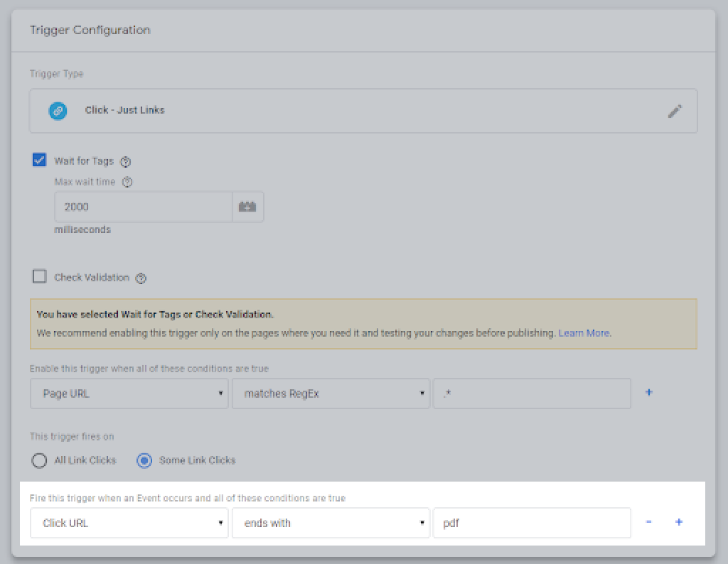
Task: Focus the max wait time field showing 2000
Action: click(x=144, y=207)
